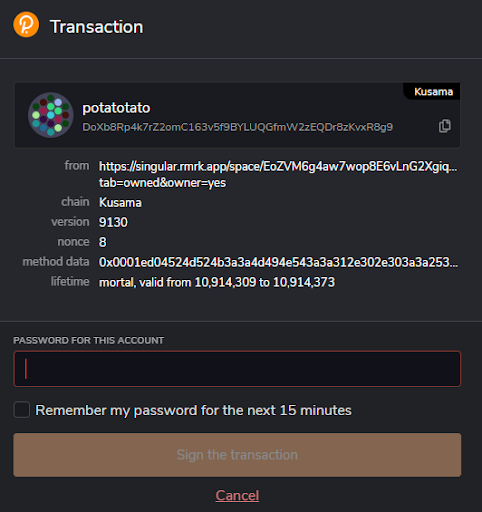The width and height of the screenshot is (482, 512).
Task: Click the singular.rmrk.app source URL
Action: 278,166
